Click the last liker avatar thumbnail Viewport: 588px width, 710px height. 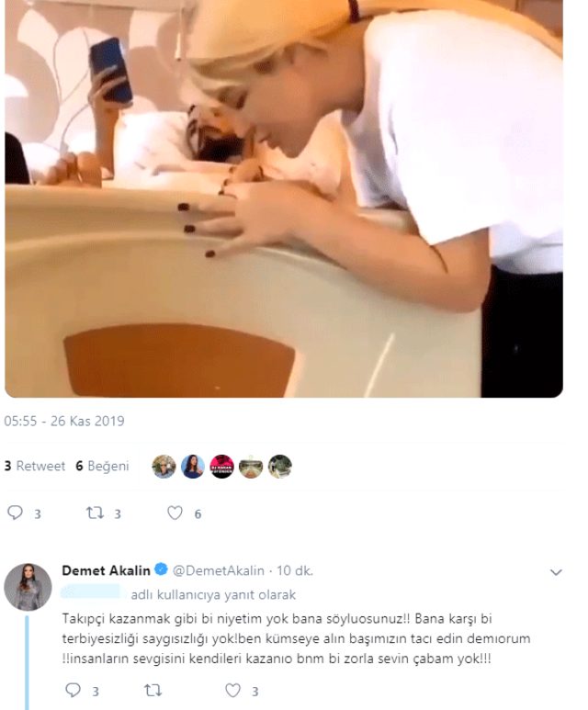pos(279,466)
